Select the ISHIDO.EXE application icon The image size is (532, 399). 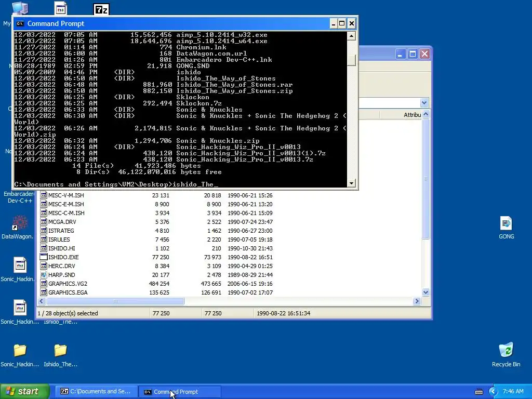pos(44,257)
